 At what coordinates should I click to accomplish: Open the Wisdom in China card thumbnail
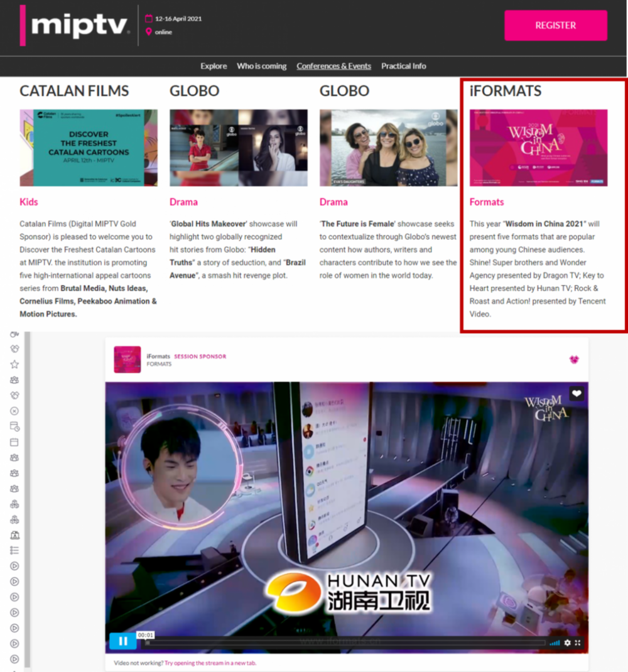tap(538, 148)
